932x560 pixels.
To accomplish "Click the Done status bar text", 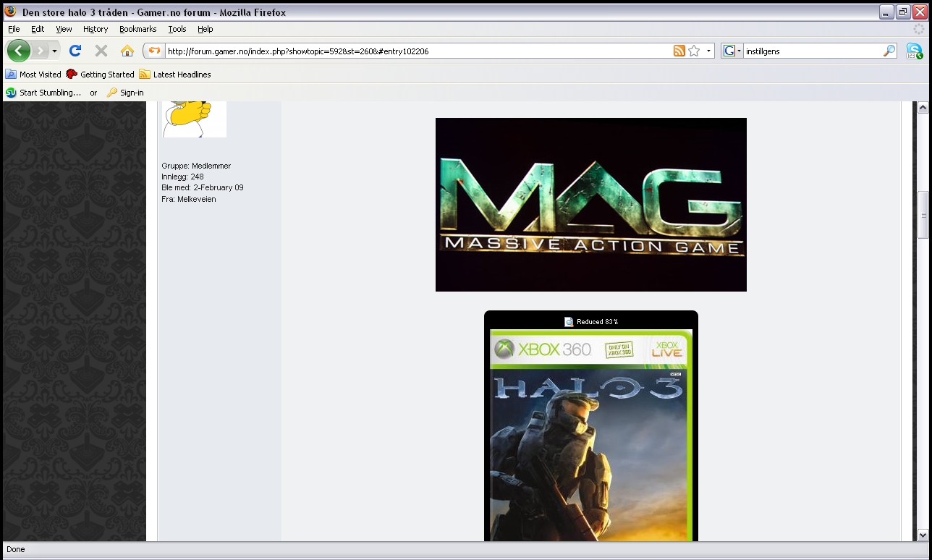I will coord(16,549).
